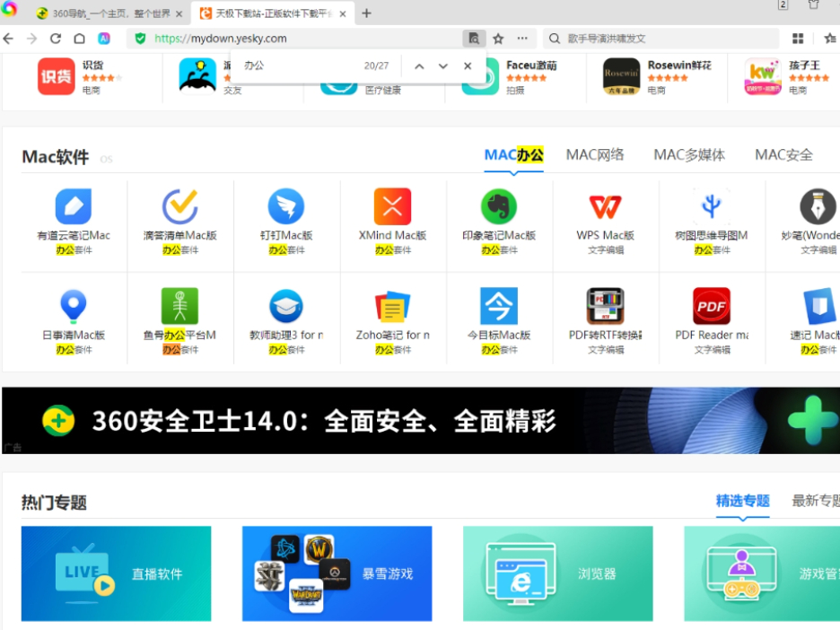Open the WPS Mac版 icon
Screen dimensions: 840x630
[606, 206]
